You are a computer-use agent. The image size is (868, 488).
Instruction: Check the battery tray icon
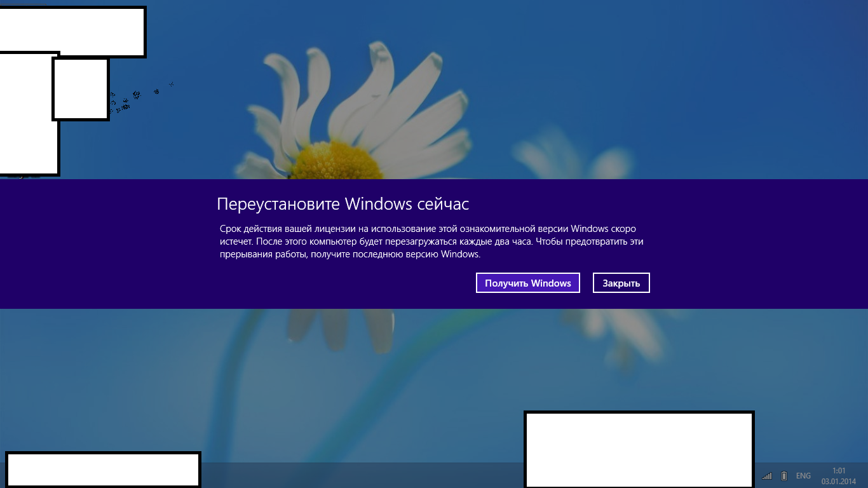(784, 476)
